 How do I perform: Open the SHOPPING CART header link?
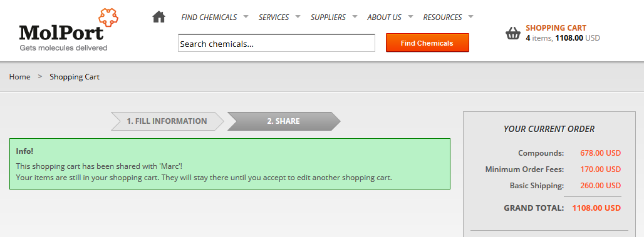coord(556,28)
